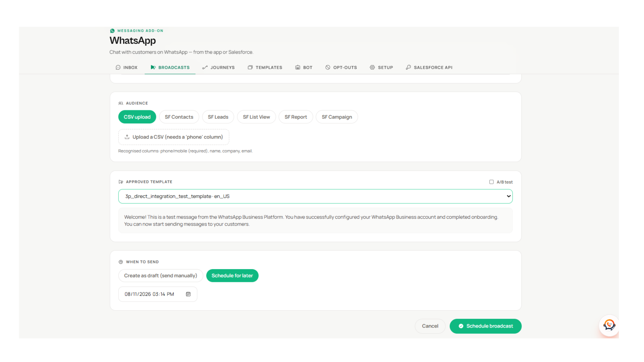Click the MESSAGING ADD-ON label

[140, 31]
